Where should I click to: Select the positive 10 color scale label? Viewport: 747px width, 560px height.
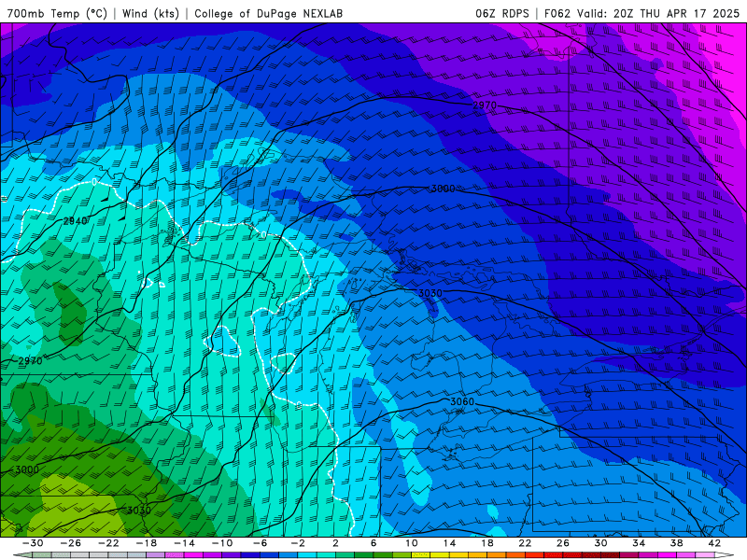[x=412, y=543]
